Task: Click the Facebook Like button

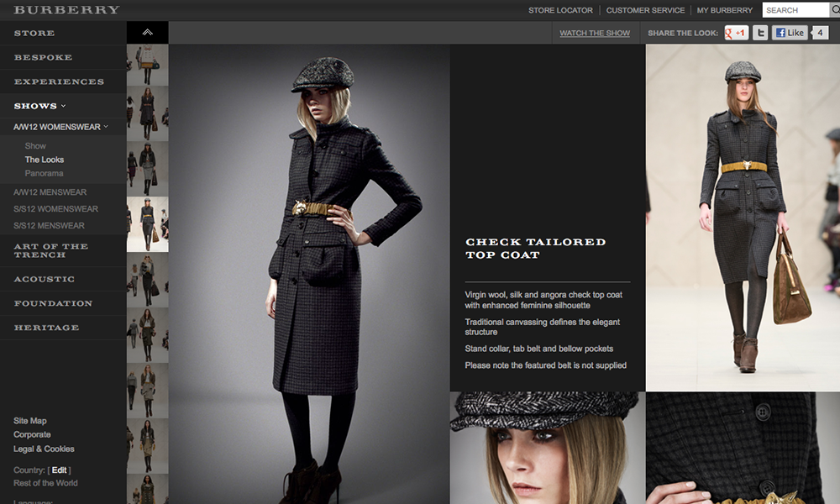Action: tap(790, 33)
